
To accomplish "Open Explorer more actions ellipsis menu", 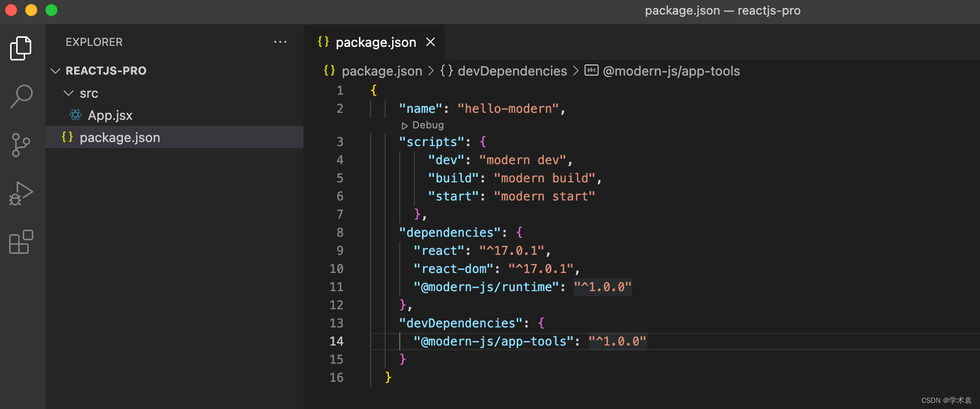I will point(280,42).
